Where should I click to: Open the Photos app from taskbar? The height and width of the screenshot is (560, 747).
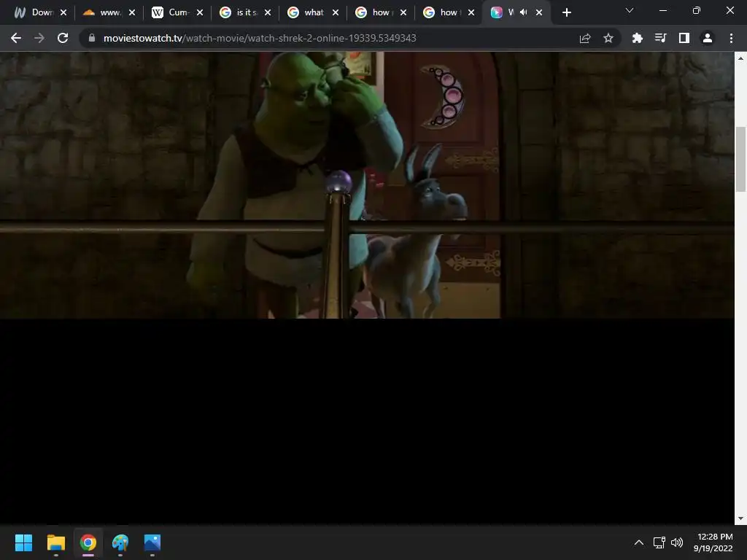152,542
